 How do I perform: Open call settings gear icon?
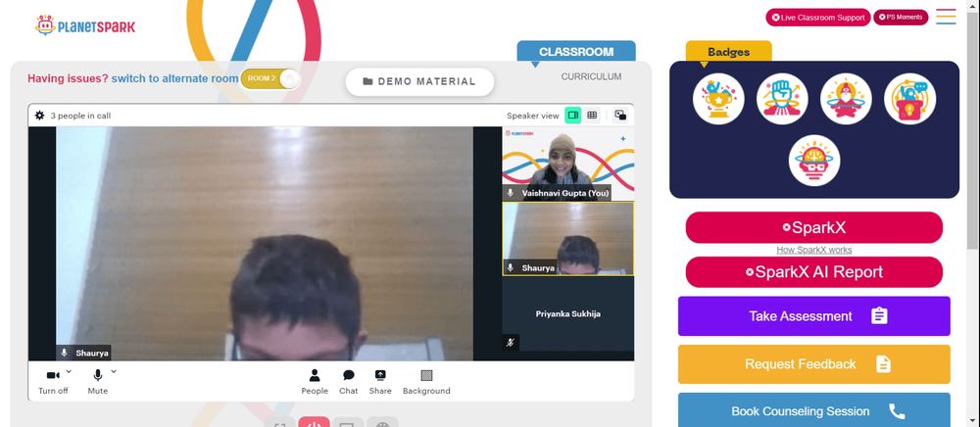(x=39, y=116)
